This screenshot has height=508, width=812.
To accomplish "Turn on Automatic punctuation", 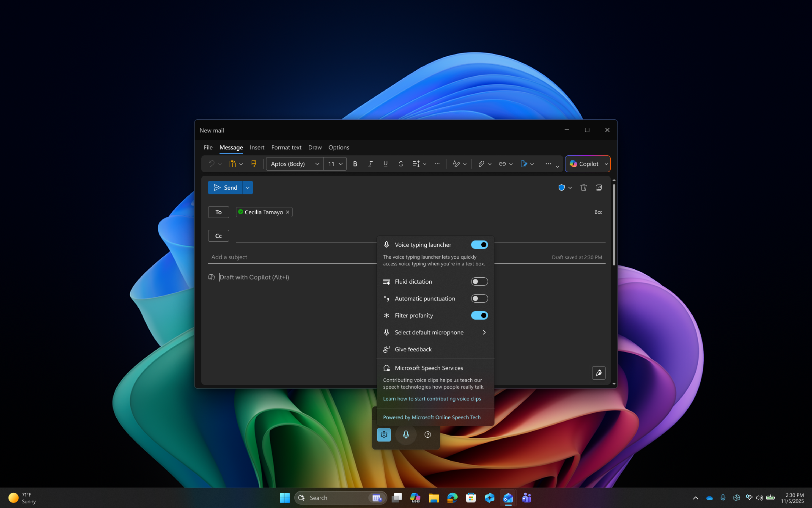I will [x=480, y=298].
